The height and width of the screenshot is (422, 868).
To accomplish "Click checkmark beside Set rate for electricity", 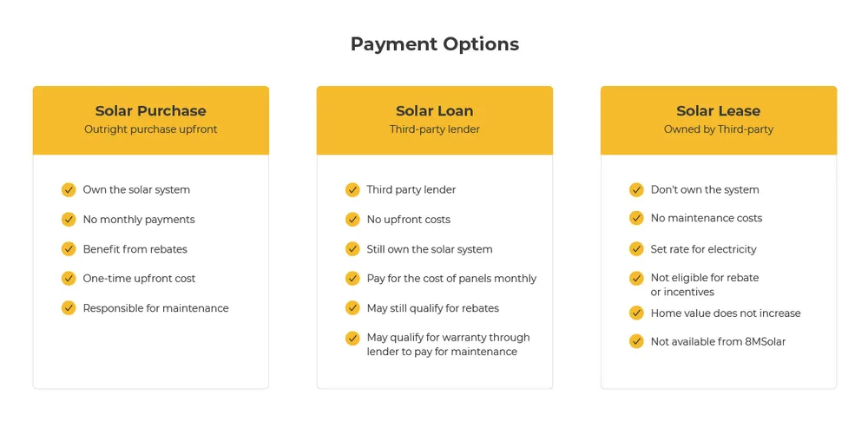I will click(636, 249).
